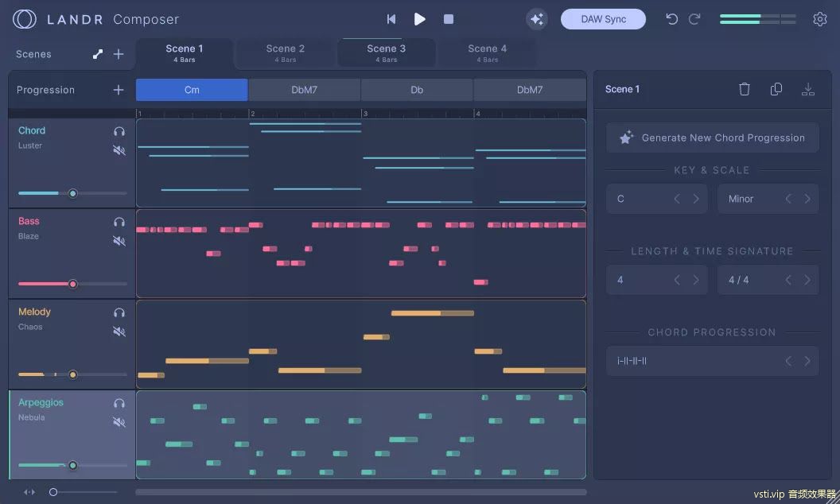Switch to Scene 1 tab

point(185,53)
